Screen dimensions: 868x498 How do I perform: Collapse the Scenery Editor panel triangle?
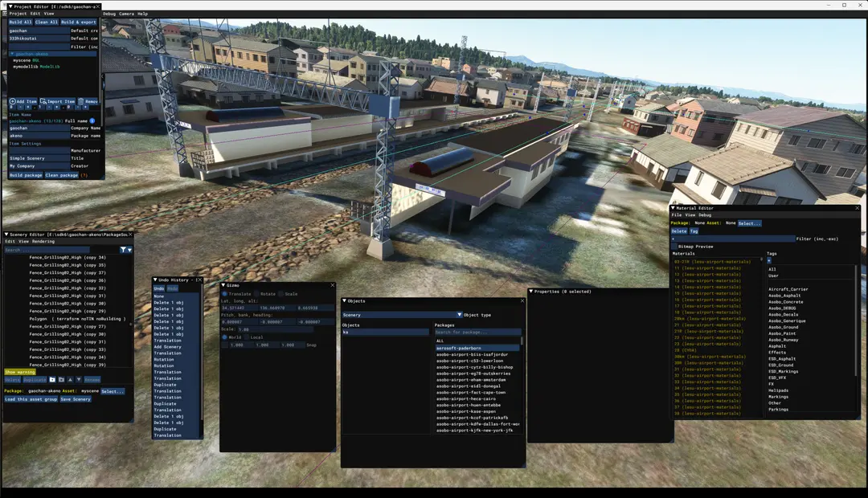click(6, 235)
